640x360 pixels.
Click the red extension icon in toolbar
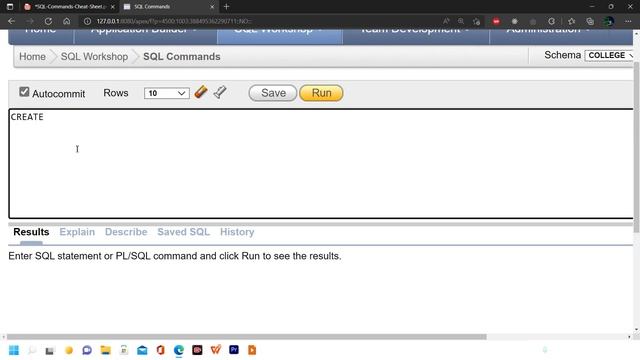(496, 21)
